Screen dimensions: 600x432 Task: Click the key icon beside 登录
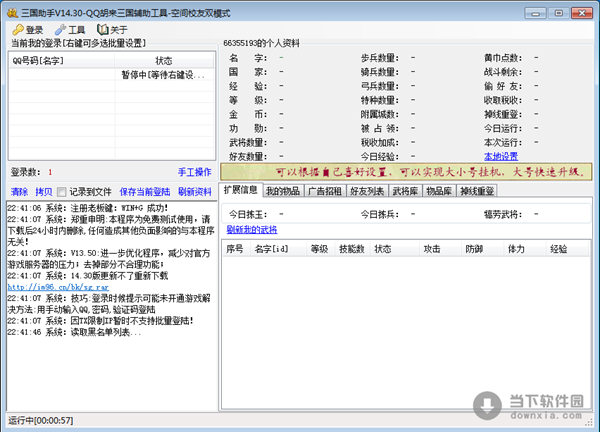tap(18, 29)
